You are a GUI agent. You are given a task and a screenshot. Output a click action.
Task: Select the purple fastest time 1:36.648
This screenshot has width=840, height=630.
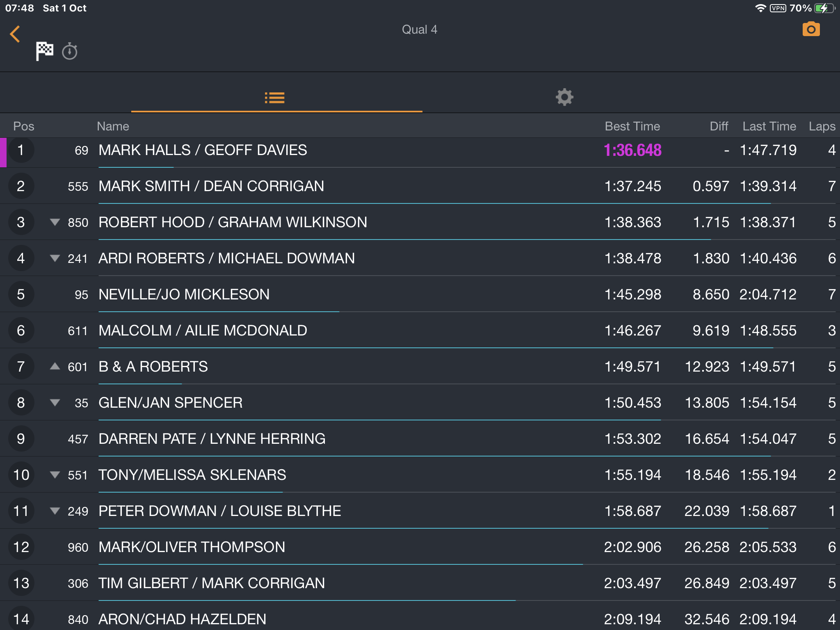pyautogui.click(x=632, y=150)
